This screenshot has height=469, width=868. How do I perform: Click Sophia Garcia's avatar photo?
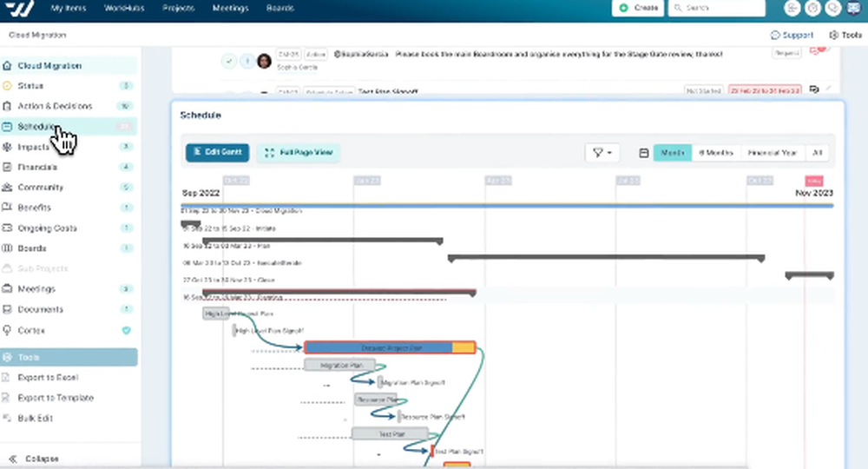pyautogui.click(x=265, y=61)
